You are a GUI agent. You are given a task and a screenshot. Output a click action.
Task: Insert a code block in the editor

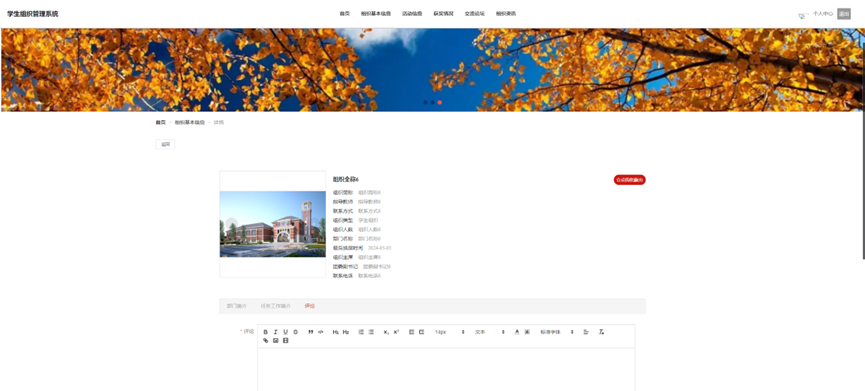pos(321,332)
